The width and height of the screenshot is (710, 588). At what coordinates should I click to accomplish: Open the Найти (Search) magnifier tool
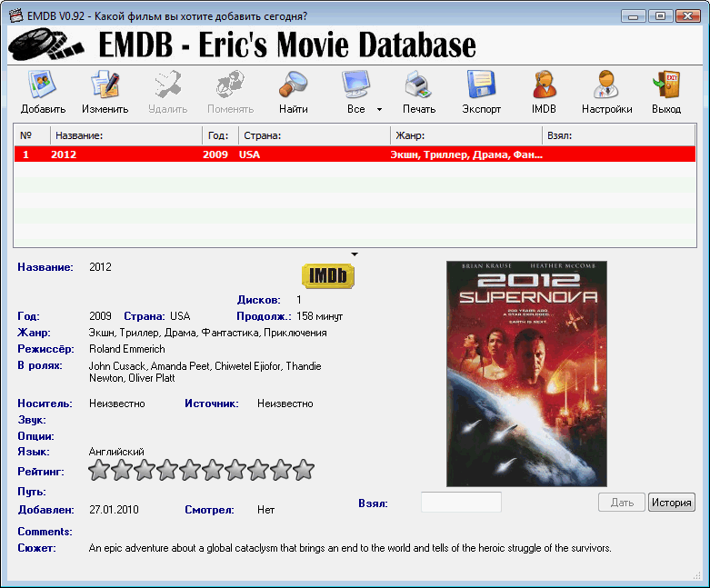tap(293, 85)
